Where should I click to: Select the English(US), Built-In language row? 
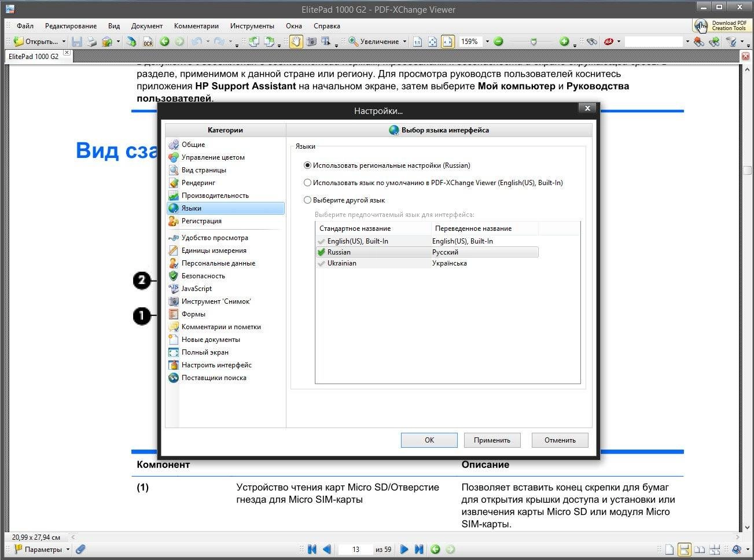pyautogui.click(x=427, y=241)
